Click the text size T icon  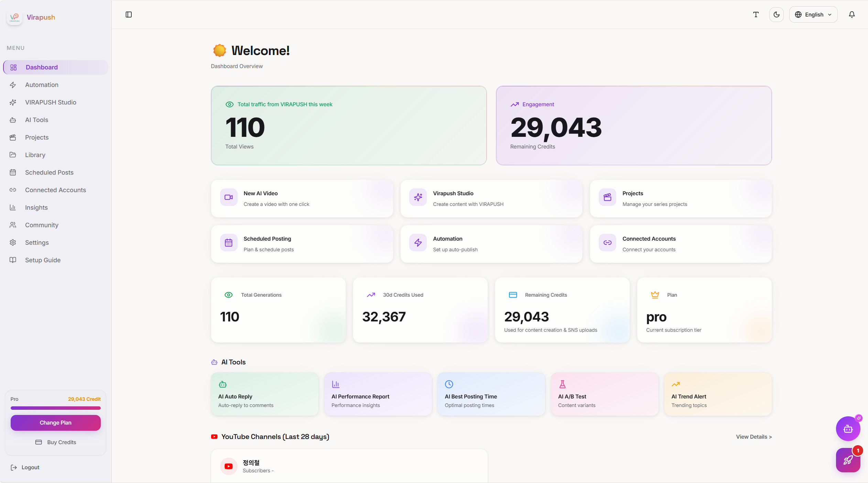[756, 14]
